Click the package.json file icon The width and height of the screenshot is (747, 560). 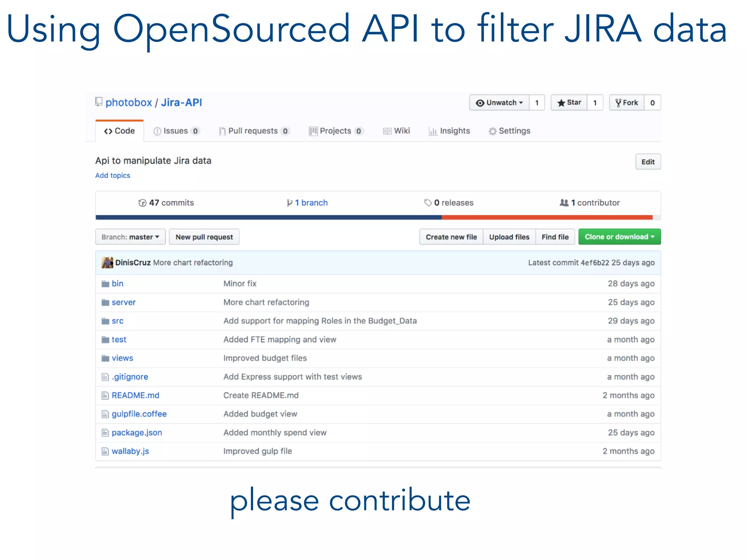(x=105, y=432)
